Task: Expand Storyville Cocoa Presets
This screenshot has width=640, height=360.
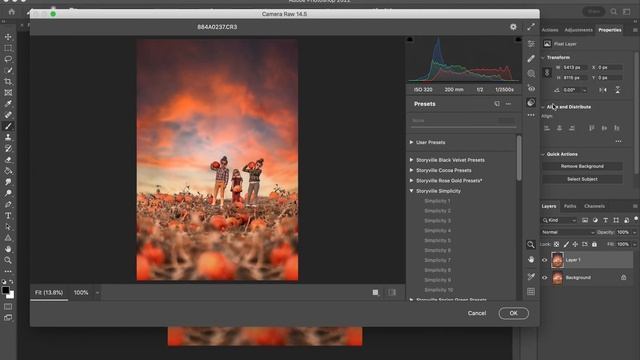Action: tap(411, 170)
